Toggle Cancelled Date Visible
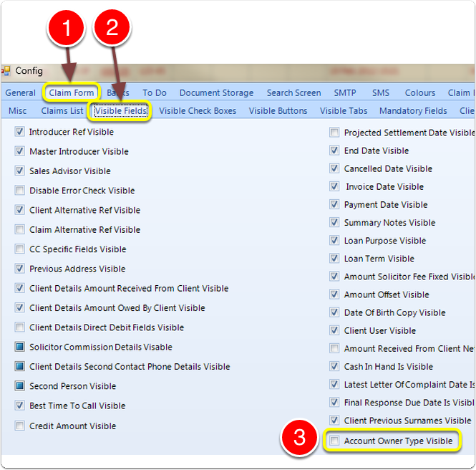Viewport: 476px width, 470px height. pos(334,168)
